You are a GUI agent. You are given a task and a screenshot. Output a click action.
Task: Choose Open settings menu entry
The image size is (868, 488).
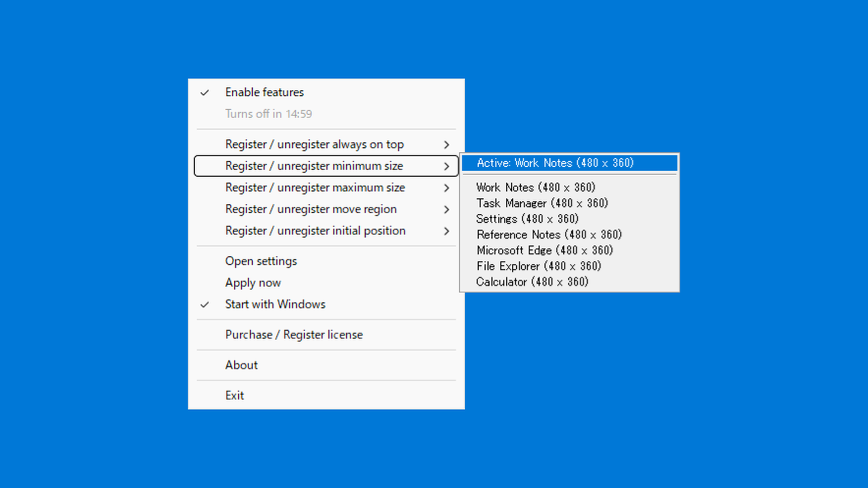(326, 261)
